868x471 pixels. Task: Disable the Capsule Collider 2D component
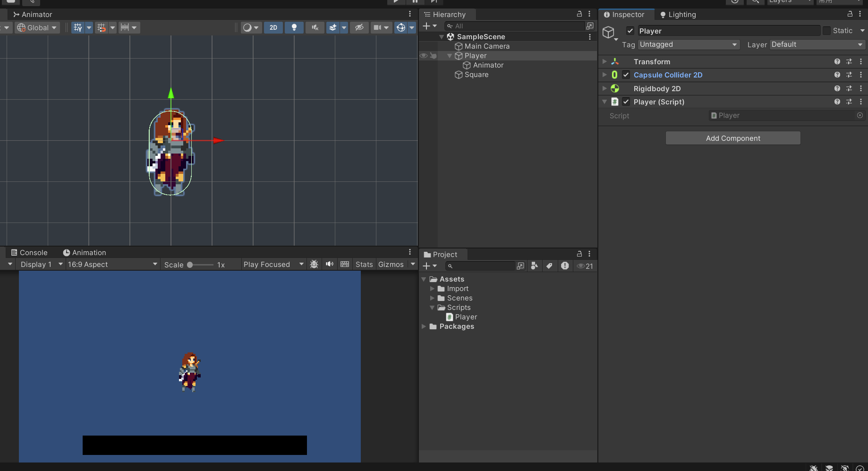[626, 75]
